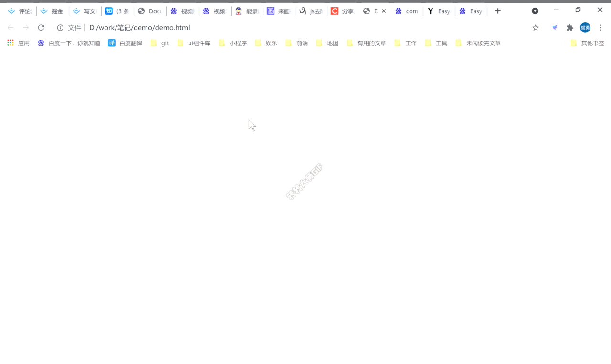Bookmark this page with the star icon
Image resolution: width=611 pixels, height=364 pixels.
coord(536,28)
